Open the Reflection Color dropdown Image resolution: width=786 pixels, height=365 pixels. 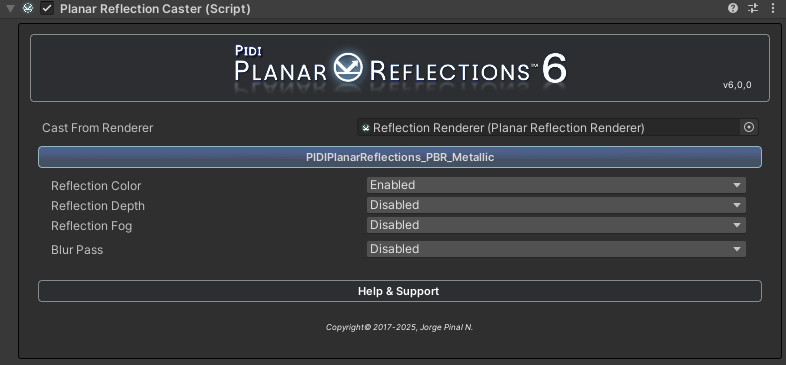click(556, 185)
